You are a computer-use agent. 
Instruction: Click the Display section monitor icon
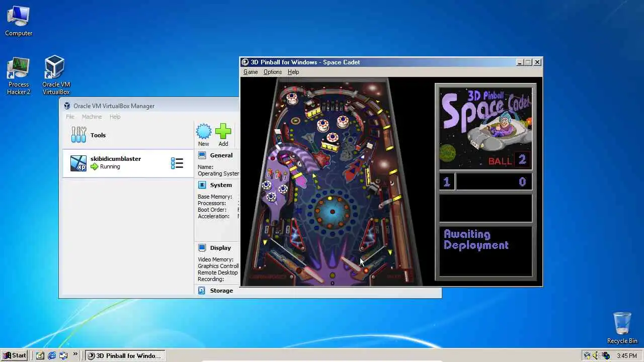[202, 248]
